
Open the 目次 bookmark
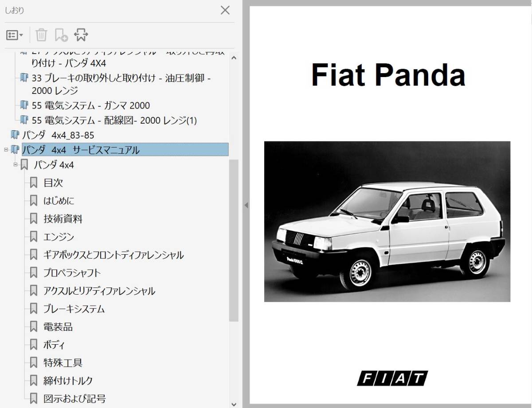[x=53, y=183]
